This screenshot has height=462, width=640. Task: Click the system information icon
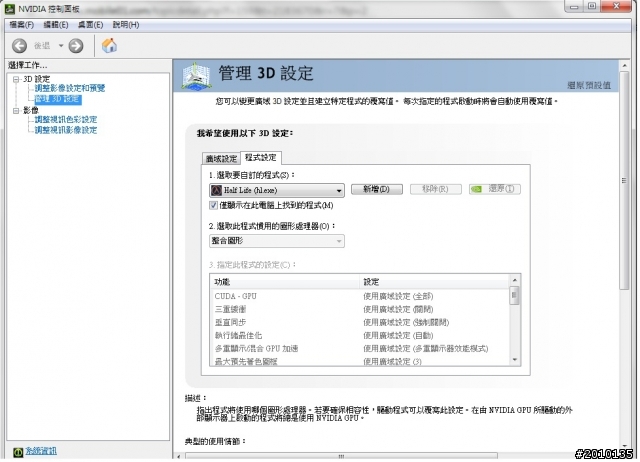(18, 452)
